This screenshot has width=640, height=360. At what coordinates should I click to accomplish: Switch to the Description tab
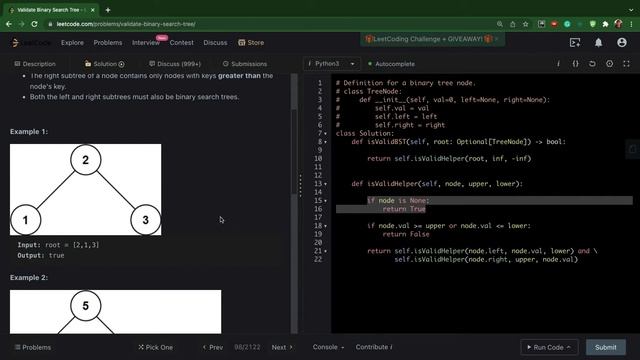pyautogui.click(x=35, y=64)
